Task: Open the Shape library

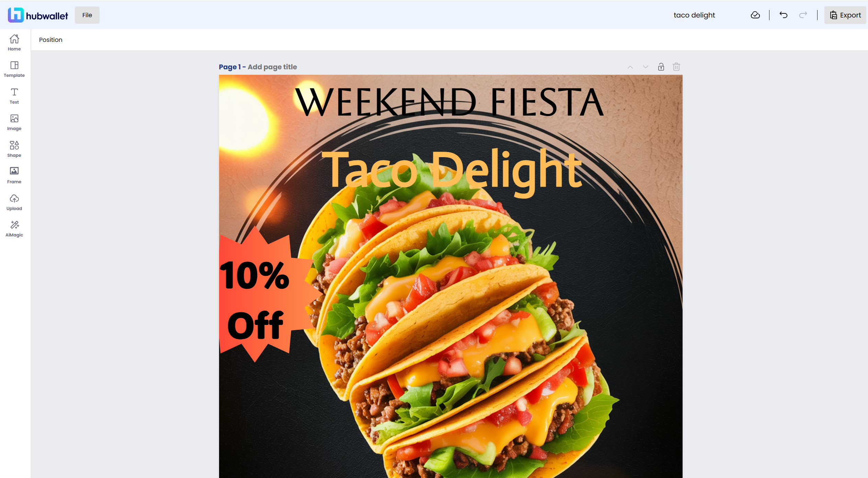Action: 14,149
